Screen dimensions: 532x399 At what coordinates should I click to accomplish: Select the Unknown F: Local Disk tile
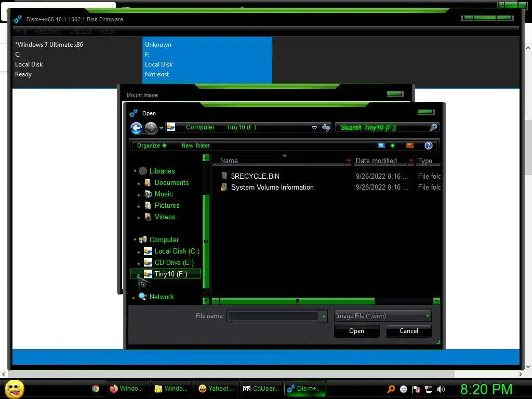click(207, 59)
